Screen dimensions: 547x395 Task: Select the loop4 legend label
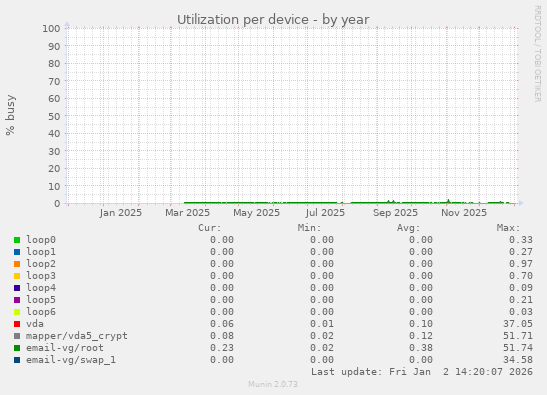41,288
